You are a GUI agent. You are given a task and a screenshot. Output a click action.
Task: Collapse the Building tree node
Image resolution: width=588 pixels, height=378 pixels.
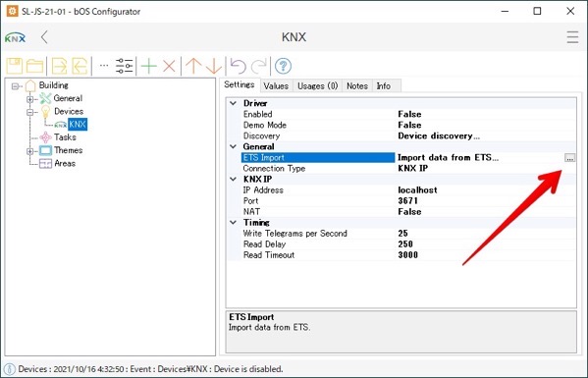(15, 86)
